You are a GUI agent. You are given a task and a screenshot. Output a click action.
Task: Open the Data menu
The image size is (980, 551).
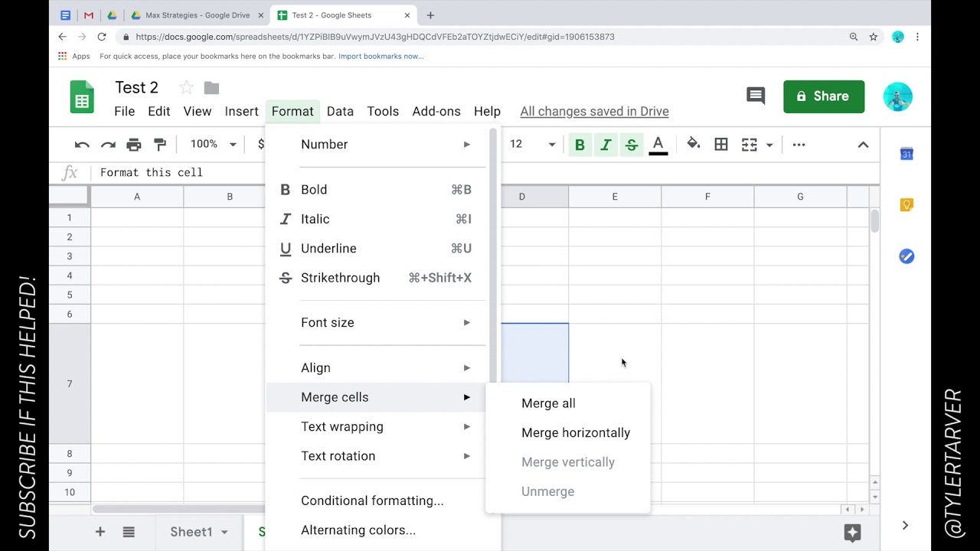pyautogui.click(x=340, y=111)
